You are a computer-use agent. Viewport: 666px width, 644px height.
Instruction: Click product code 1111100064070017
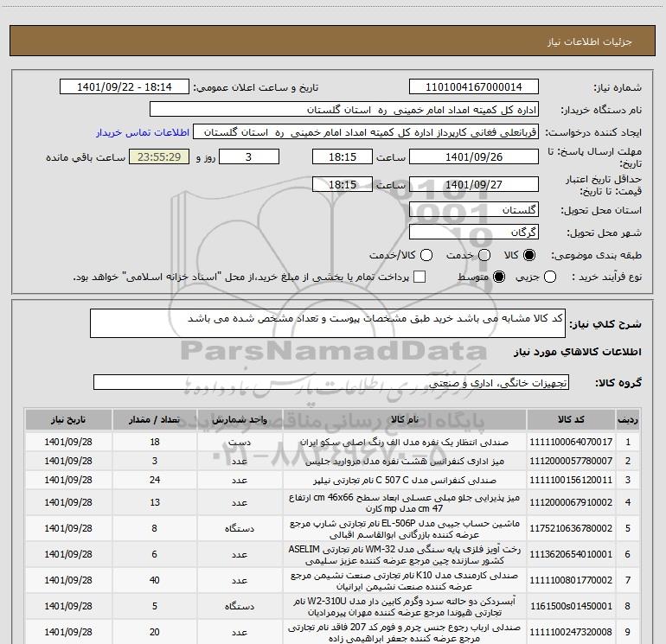click(571, 442)
